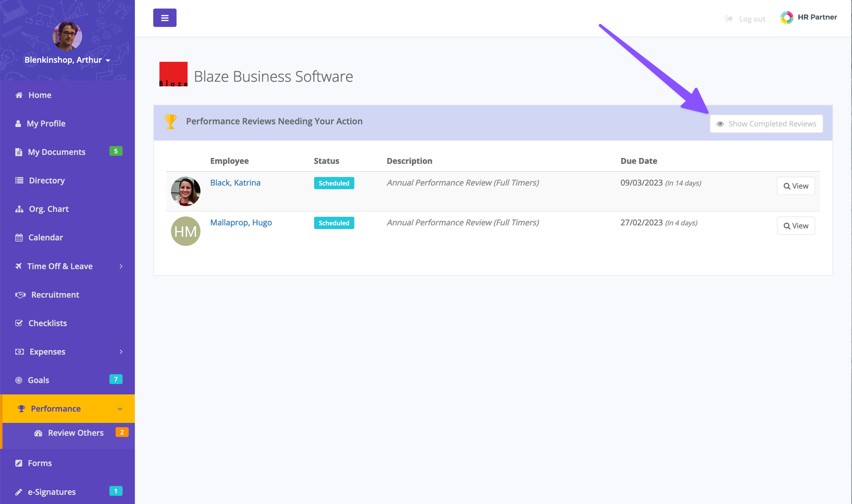Click the Log out link
The height and width of the screenshot is (504, 852).
[x=752, y=19]
